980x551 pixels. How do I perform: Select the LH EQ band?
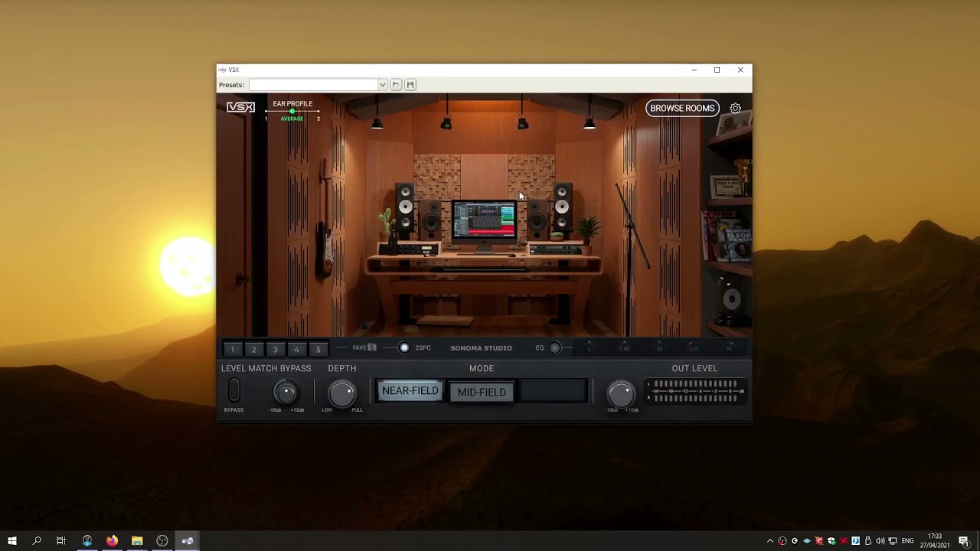pos(694,348)
